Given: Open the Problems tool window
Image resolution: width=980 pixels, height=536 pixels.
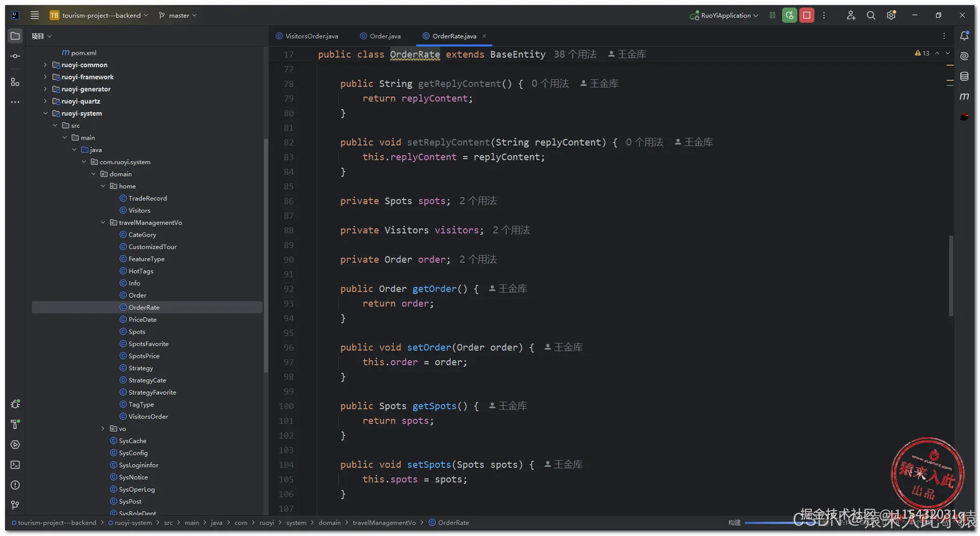Looking at the screenshot, I should tap(15, 485).
